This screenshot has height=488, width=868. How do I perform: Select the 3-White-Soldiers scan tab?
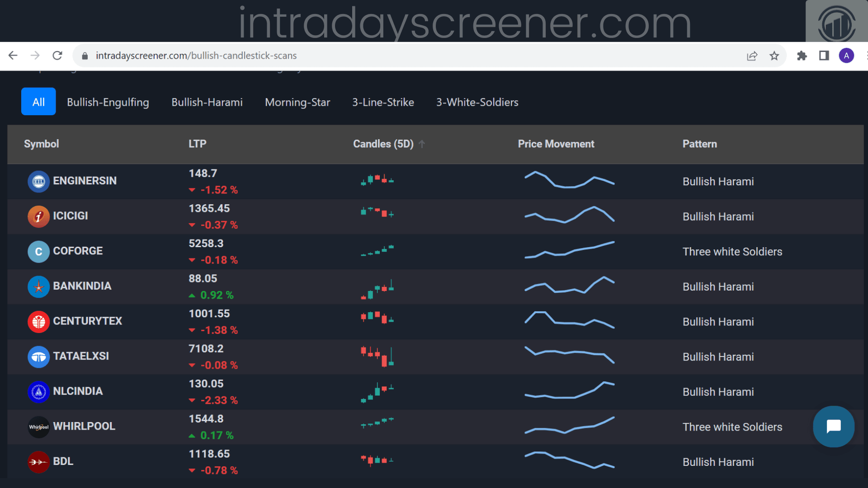(477, 102)
